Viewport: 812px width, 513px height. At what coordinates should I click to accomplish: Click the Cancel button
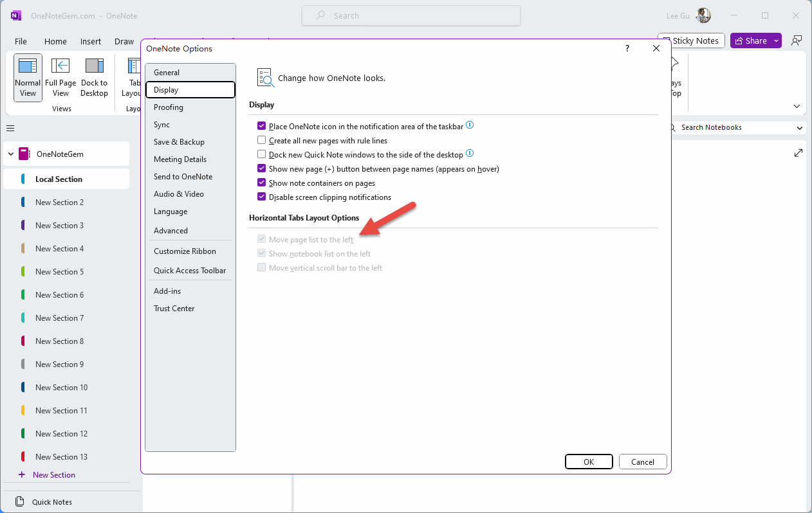coord(643,461)
